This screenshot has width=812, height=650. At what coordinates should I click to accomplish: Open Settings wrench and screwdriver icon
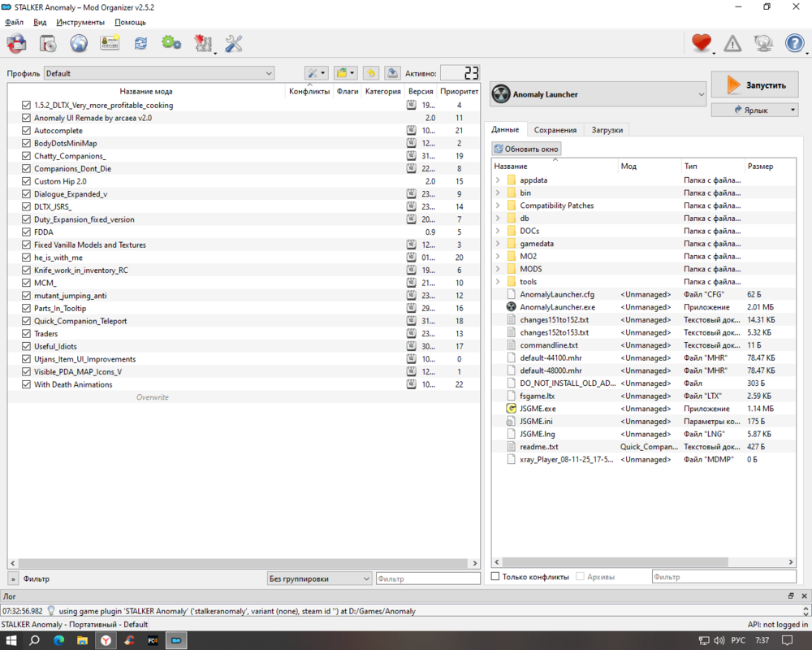(234, 44)
